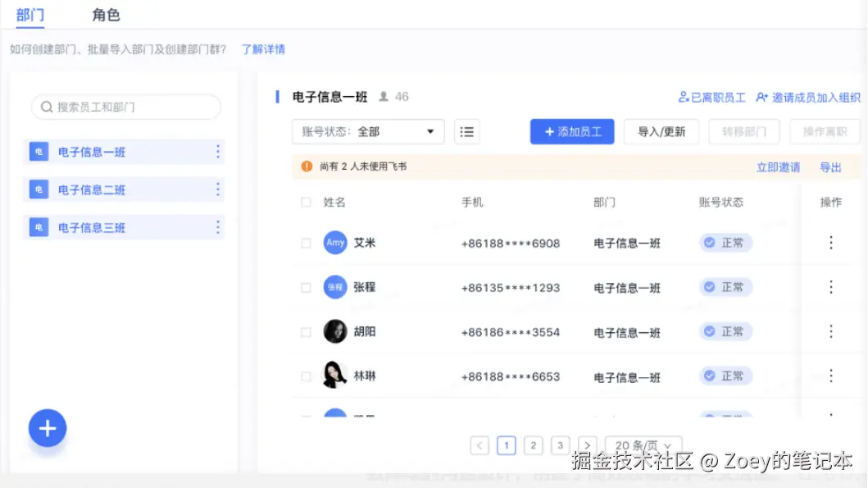Select the 电子信息一班 department in the sidebar
Image resolution: width=868 pixels, height=488 pixels.
124,152
